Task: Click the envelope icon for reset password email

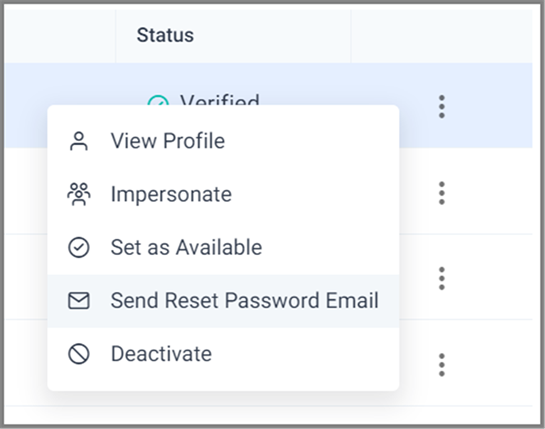Action: pyautogui.click(x=79, y=301)
